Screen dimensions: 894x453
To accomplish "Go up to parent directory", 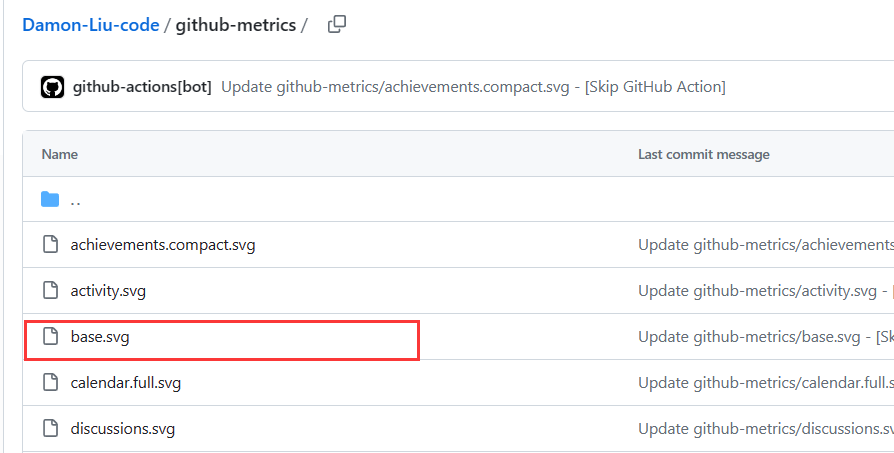I will tap(76, 201).
